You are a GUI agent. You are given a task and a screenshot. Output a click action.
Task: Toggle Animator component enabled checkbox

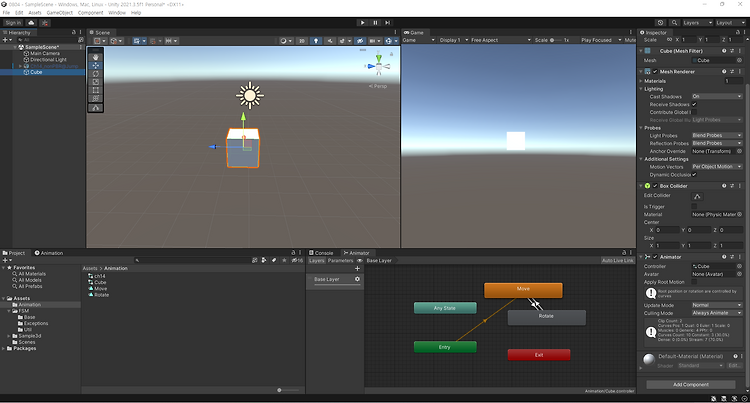(655, 257)
